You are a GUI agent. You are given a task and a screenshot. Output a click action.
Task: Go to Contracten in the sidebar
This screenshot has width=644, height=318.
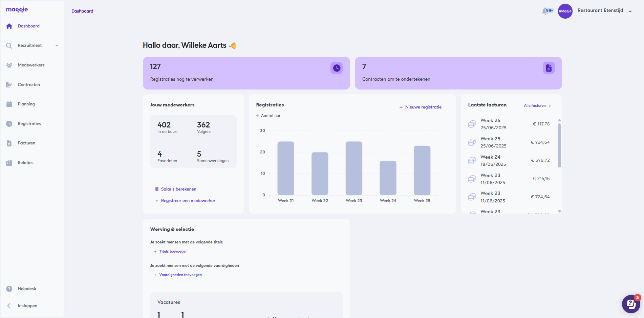[x=28, y=85]
